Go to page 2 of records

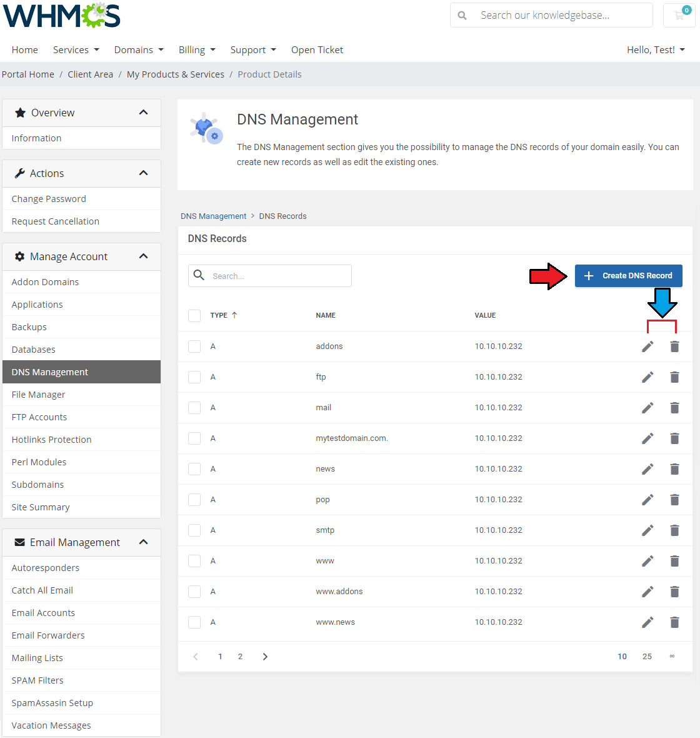(x=240, y=657)
